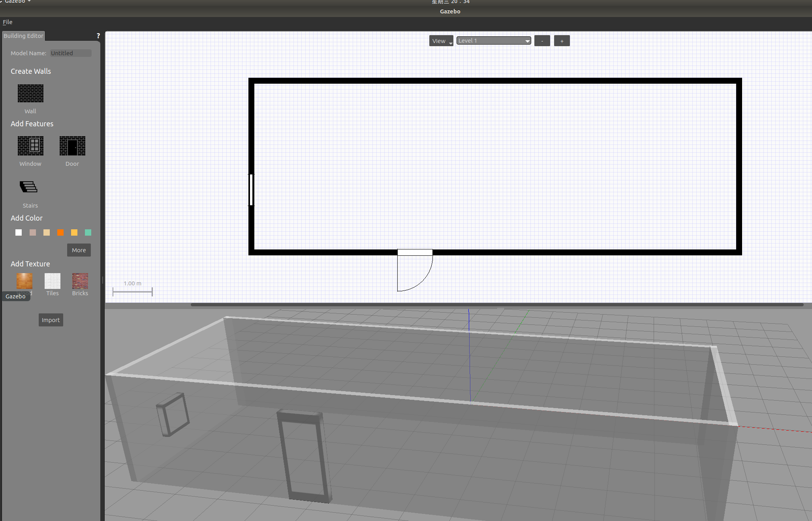Click the minus level button
The width and height of the screenshot is (812, 521).
point(542,41)
